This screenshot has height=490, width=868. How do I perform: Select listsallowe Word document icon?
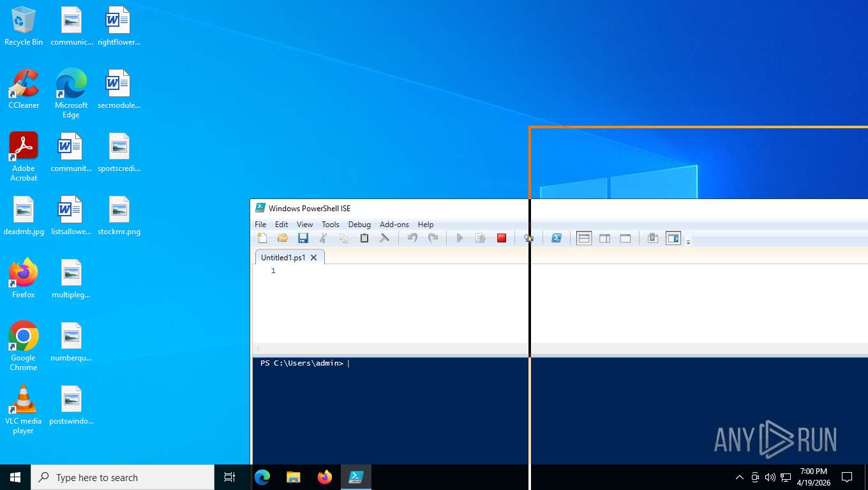[x=71, y=216]
